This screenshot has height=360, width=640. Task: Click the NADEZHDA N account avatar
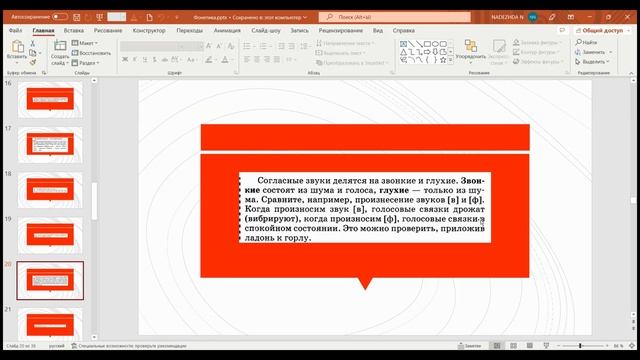(532, 17)
